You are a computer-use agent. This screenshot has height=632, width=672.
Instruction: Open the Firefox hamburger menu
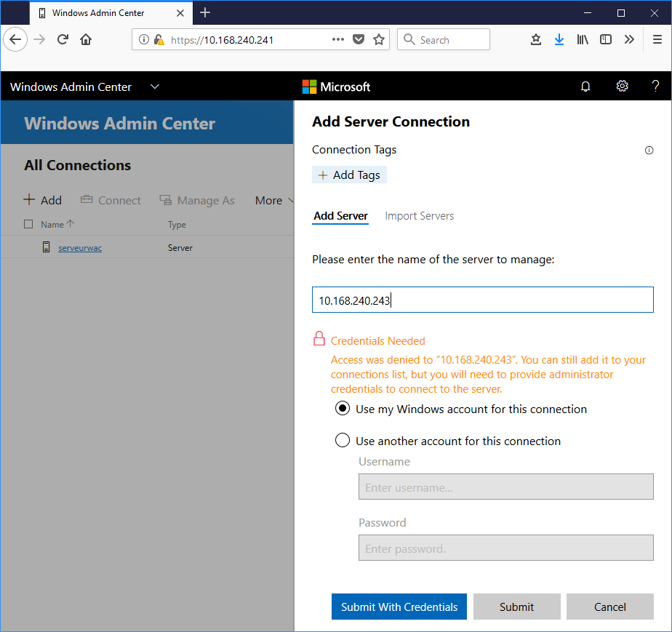pyautogui.click(x=657, y=39)
